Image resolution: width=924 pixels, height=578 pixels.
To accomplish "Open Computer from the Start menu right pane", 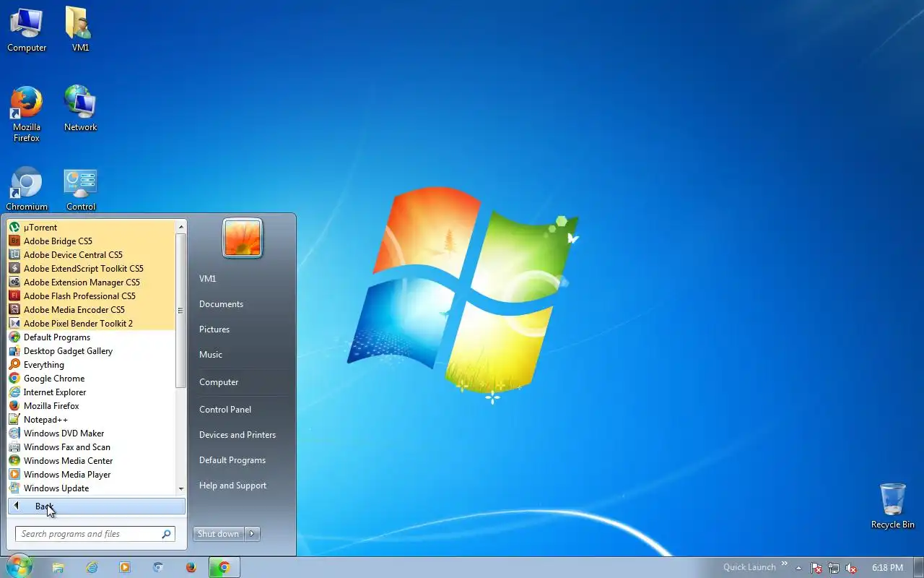I will pos(219,381).
